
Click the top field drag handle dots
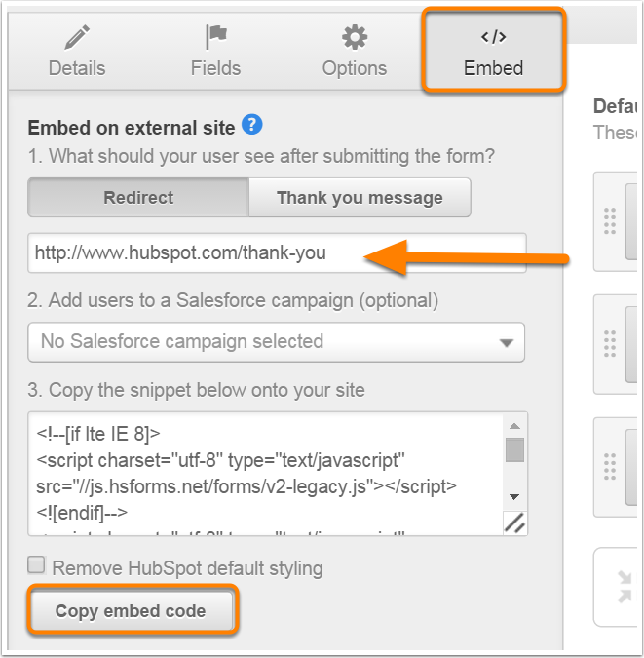[610, 220]
